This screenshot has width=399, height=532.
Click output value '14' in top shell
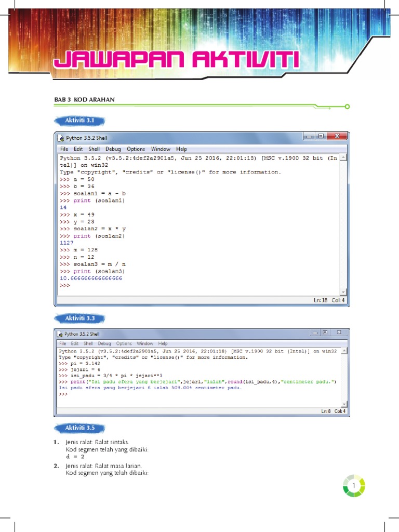63,207
